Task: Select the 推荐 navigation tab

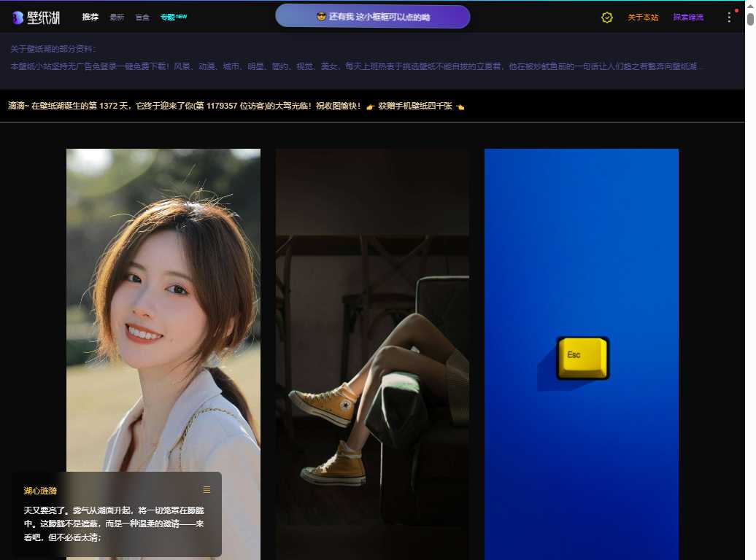Action: (x=90, y=17)
